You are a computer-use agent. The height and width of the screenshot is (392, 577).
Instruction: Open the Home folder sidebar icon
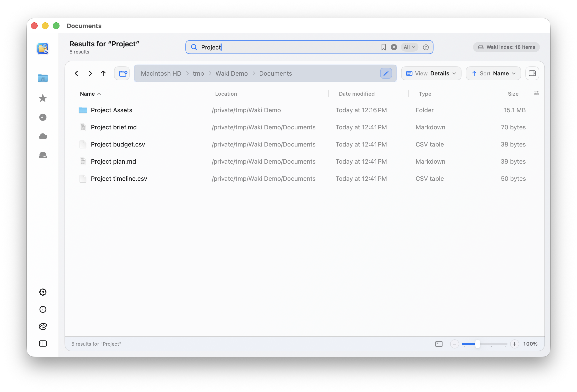coord(43,78)
